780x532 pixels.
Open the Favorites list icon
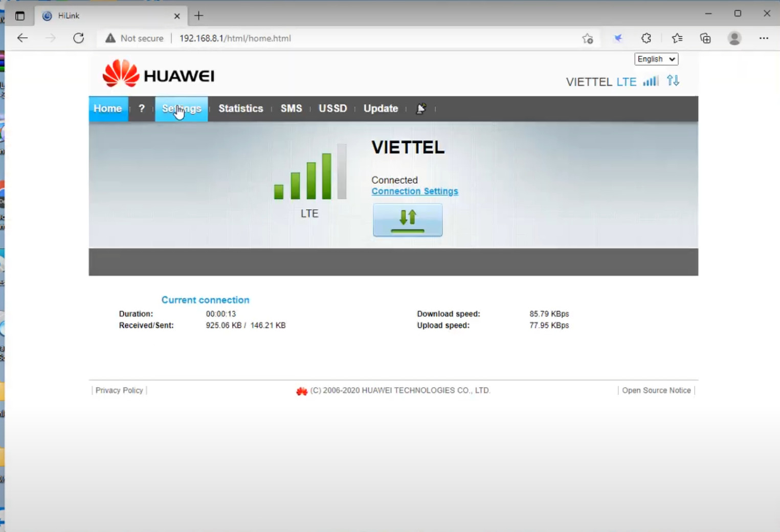677,38
